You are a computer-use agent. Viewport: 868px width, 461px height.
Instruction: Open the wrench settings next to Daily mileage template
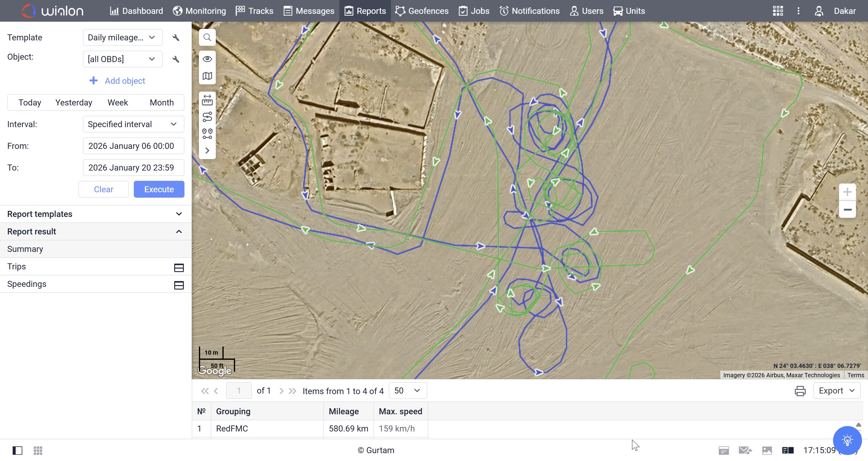[176, 37]
